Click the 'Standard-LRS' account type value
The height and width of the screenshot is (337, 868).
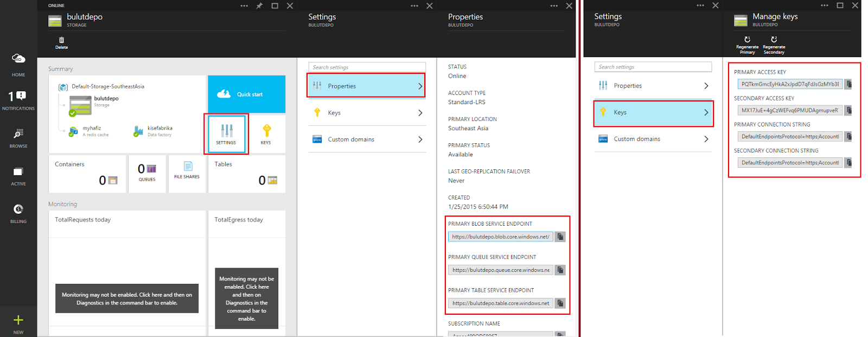pos(467,102)
